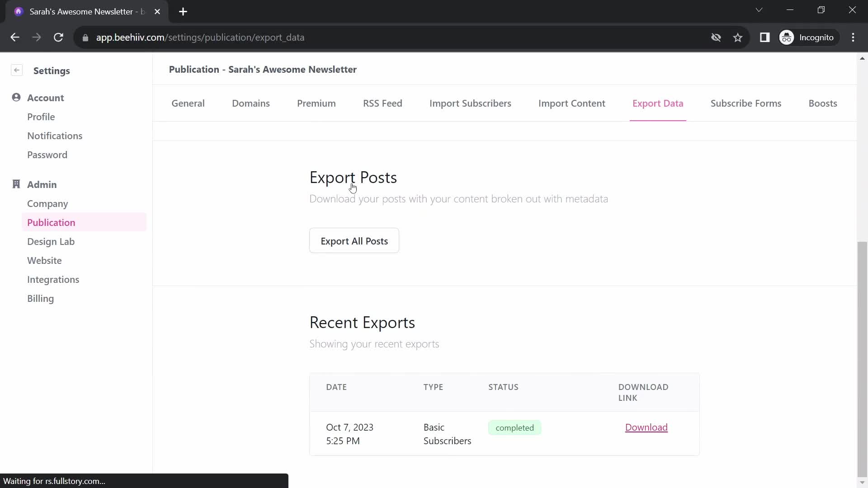Image resolution: width=868 pixels, height=488 pixels.
Task: Click the Download link for Oct 7 export
Action: (x=646, y=427)
